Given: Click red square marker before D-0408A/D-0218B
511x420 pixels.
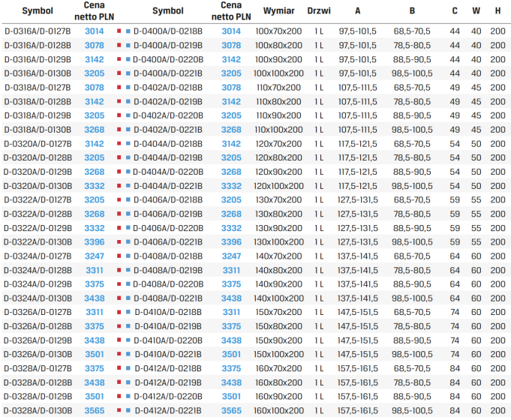Looking at the screenshot, I should pyautogui.click(x=119, y=256).
